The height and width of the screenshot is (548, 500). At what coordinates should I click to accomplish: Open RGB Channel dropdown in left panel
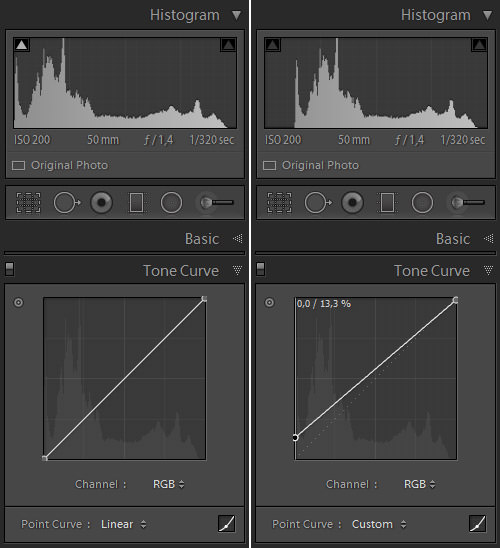pyautogui.click(x=169, y=484)
